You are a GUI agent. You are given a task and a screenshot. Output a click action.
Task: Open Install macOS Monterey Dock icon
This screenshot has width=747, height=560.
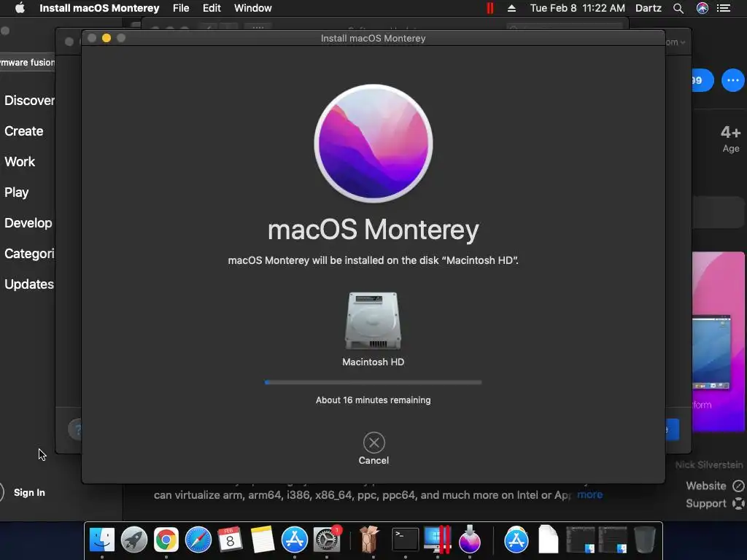(x=470, y=540)
